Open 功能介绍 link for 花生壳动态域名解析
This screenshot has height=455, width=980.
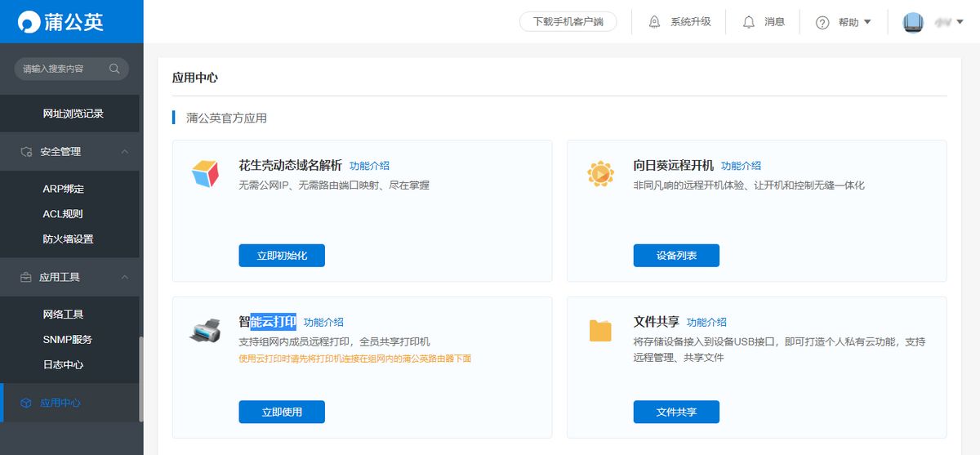point(369,166)
